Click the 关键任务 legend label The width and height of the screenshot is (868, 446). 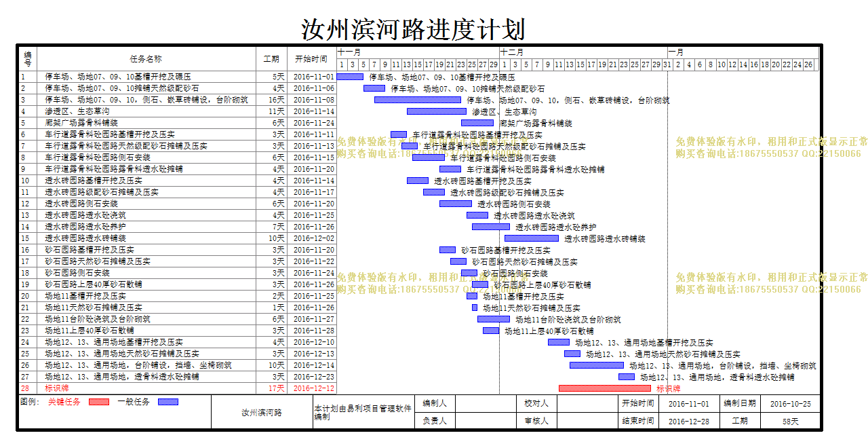[x=64, y=402]
